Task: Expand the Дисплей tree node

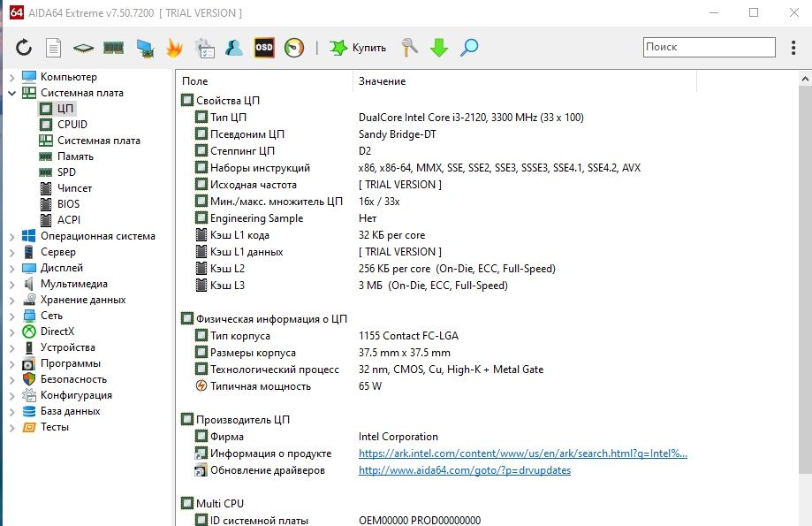Action: 11,269
